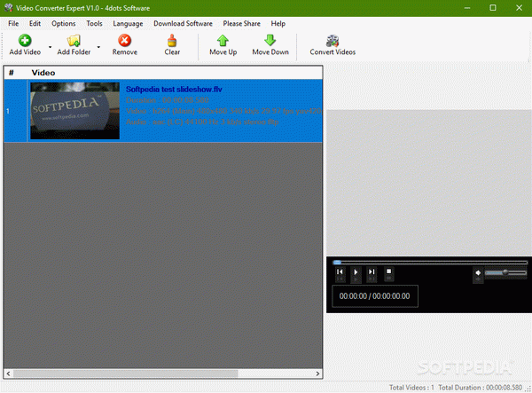Move the selected video down
Viewport: 532px width, 393px height.
pyautogui.click(x=270, y=45)
